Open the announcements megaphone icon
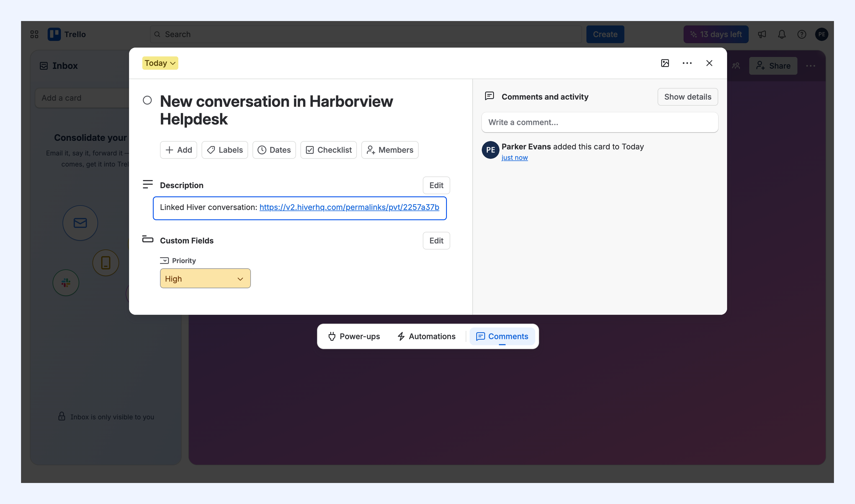Image resolution: width=855 pixels, height=504 pixels. (762, 34)
